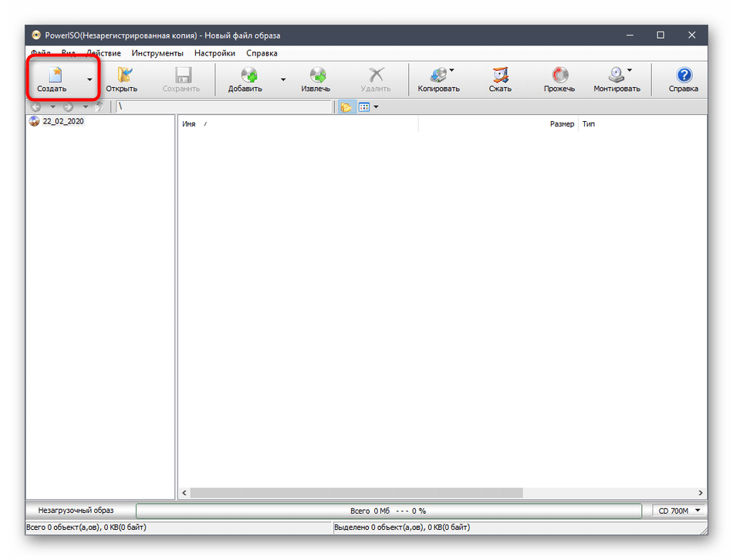Image resolution: width=733 pixels, height=560 pixels.
Task: Sort the list by Размер column header
Action: click(561, 124)
